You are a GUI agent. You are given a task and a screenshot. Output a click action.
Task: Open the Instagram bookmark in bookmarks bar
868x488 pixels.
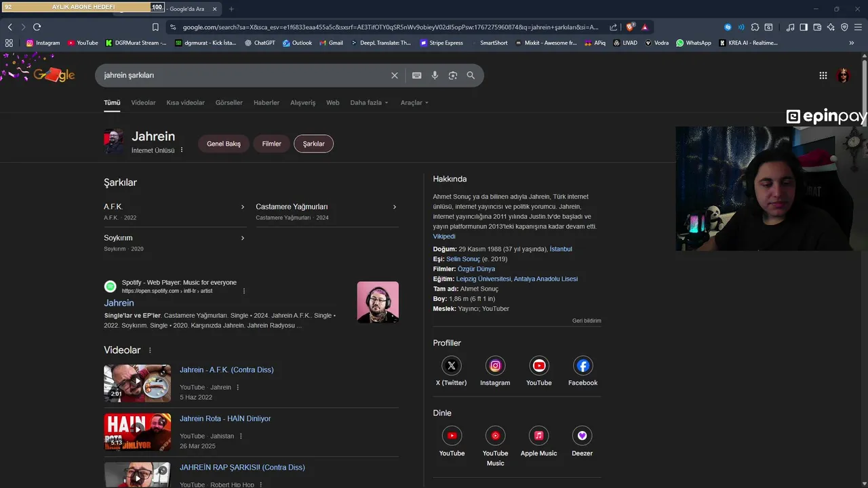coord(43,43)
